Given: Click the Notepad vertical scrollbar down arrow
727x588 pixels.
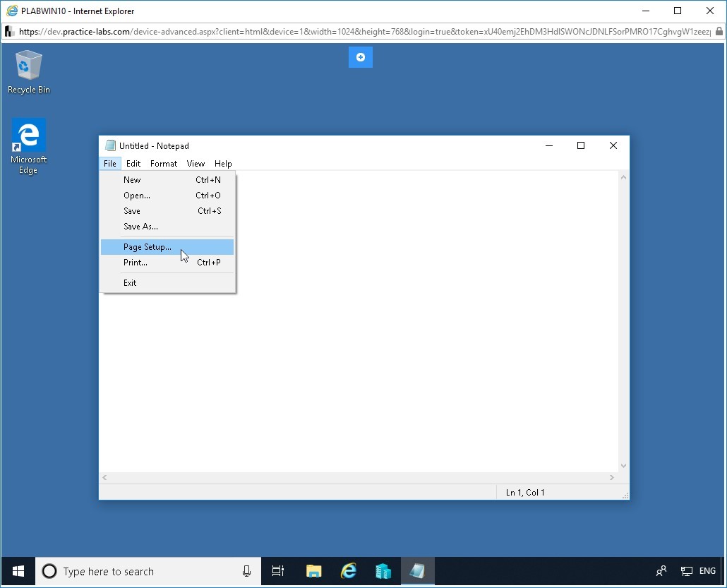Looking at the screenshot, I should (624, 466).
